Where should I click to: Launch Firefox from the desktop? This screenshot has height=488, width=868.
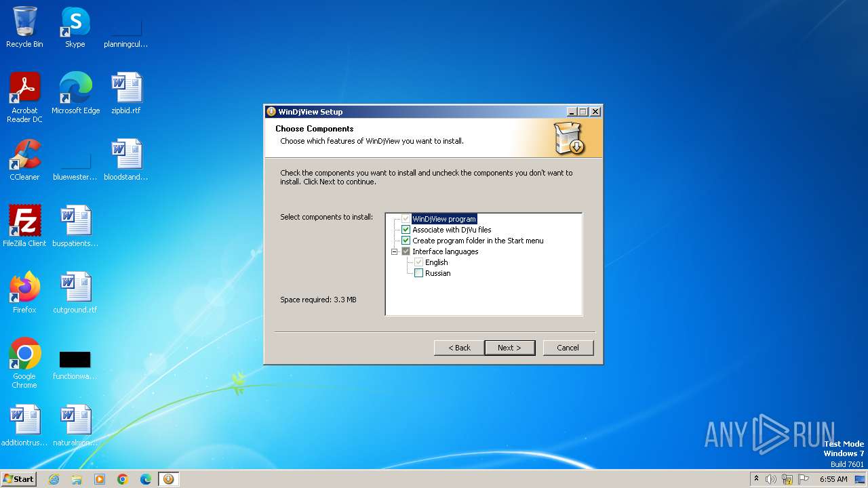24,293
